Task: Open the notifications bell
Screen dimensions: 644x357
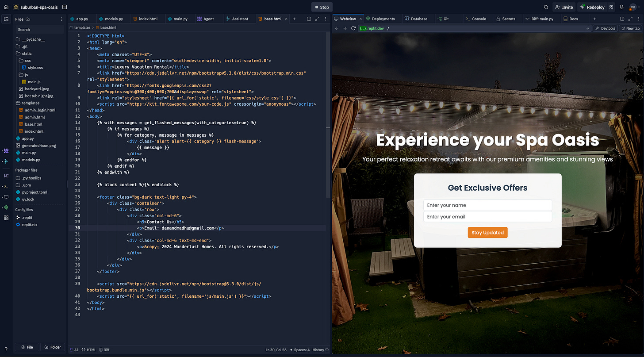Action: tap(621, 7)
